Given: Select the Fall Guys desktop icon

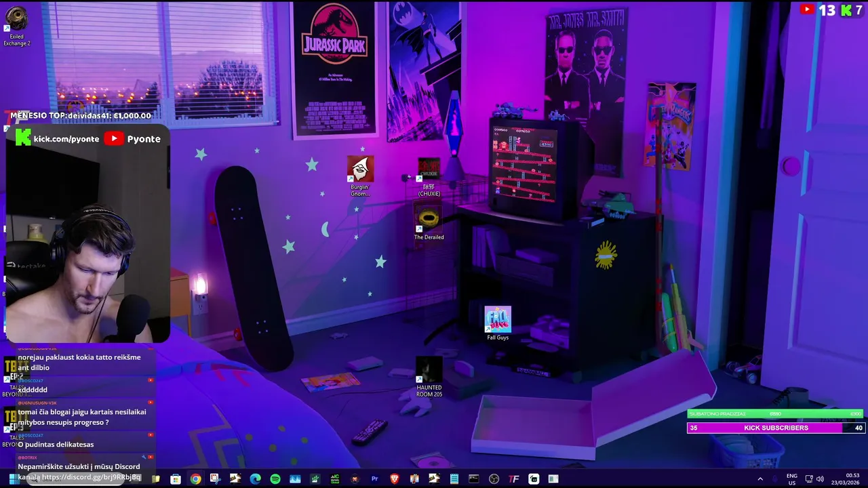Looking at the screenshot, I should coord(498,323).
